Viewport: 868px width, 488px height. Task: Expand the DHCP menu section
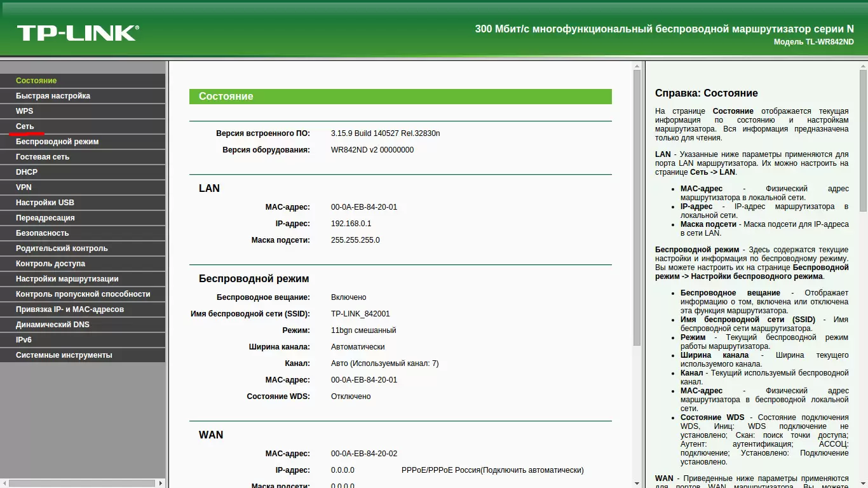coord(27,172)
